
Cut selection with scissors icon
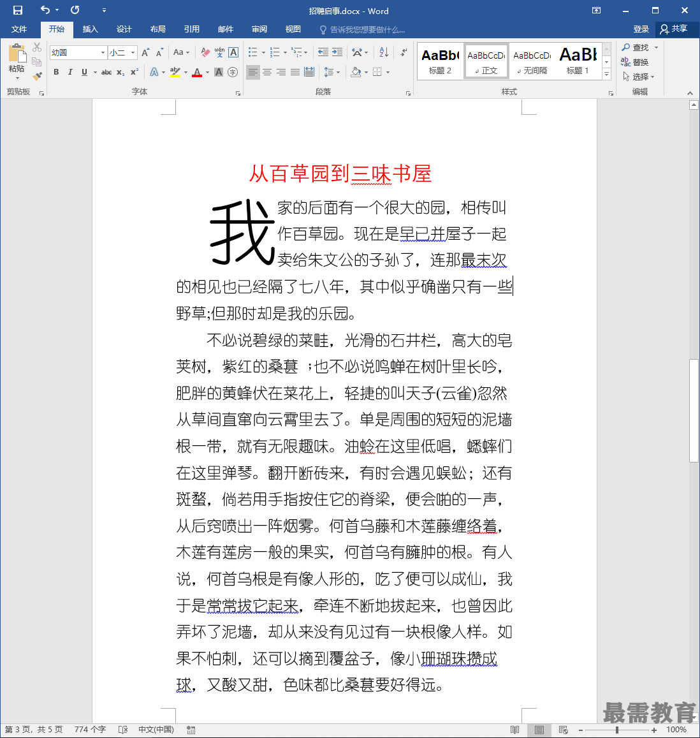click(37, 47)
